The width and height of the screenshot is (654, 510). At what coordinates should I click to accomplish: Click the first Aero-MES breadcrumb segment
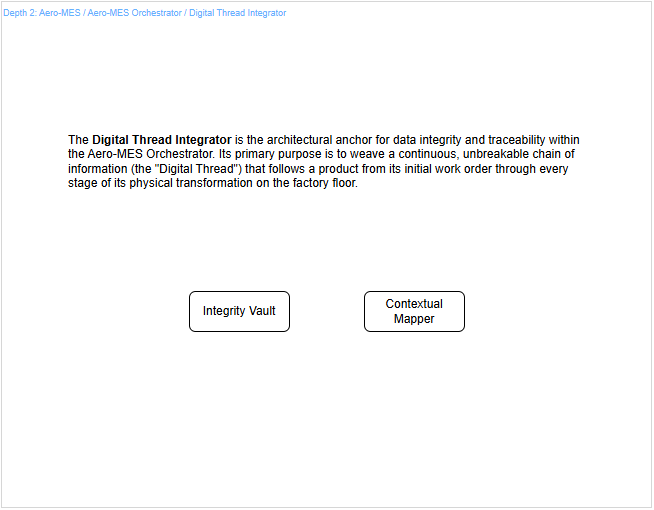[x=59, y=13]
